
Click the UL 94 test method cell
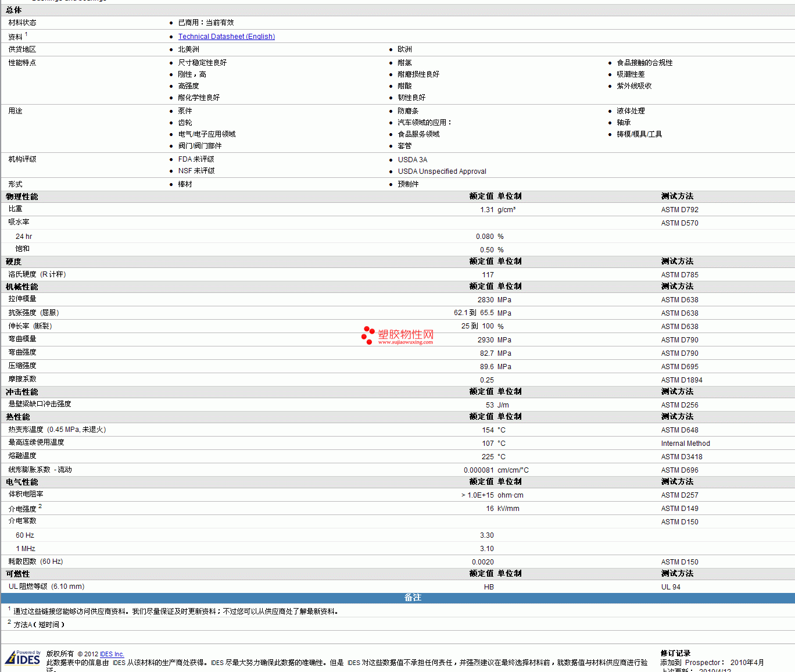670,587
